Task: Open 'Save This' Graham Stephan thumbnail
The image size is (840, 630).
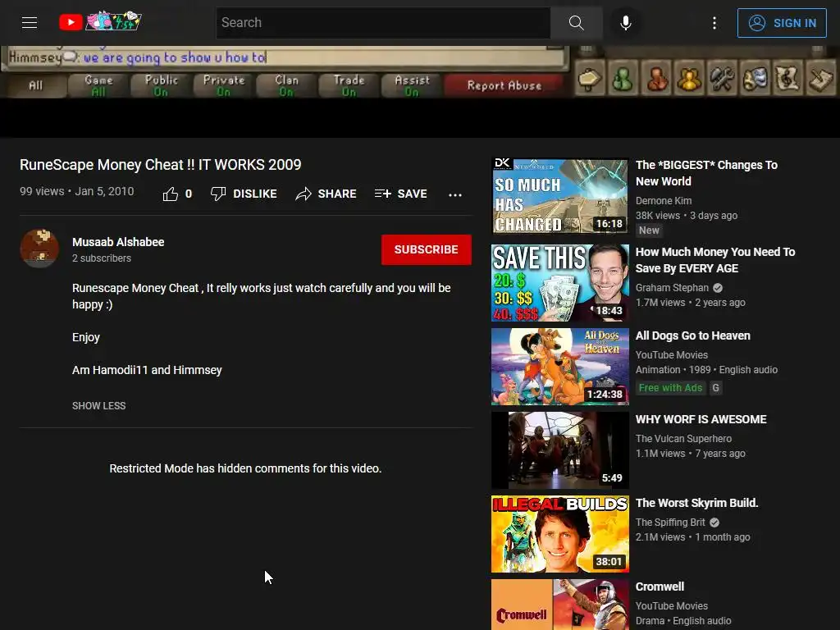Action: pyautogui.click(x=559, y=283)
